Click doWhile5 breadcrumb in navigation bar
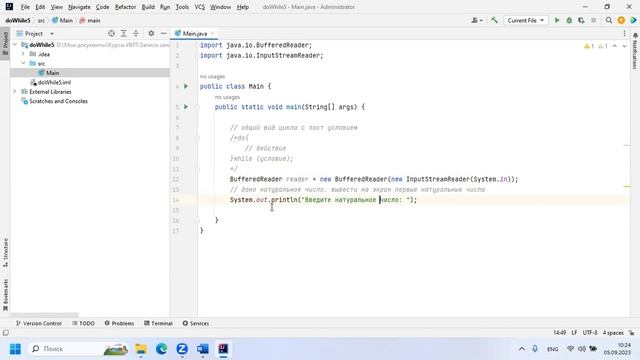 18,20
